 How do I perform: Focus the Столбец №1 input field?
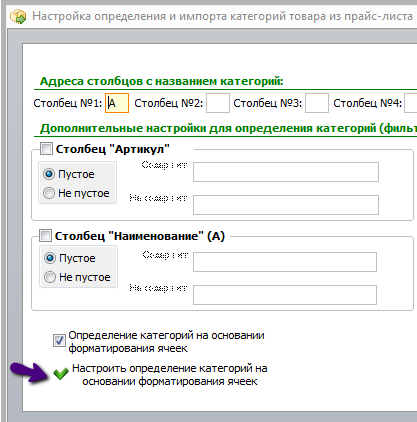click(x=117, y=103)
